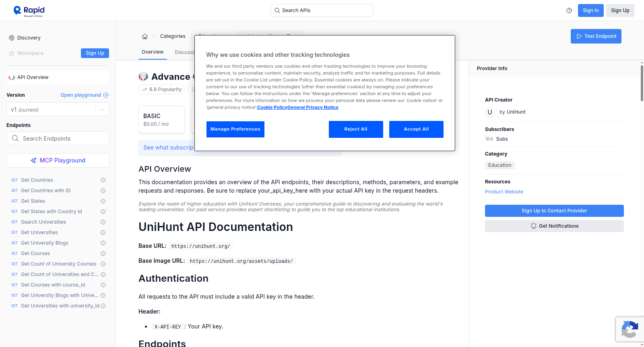Open the v1 (current) version dropdown
This screenshot has width=644, height=347.
point(58,110)
